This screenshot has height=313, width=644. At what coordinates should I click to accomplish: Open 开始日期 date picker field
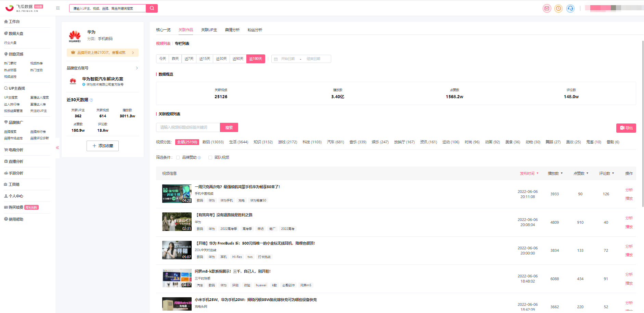(x=288, y=59)
